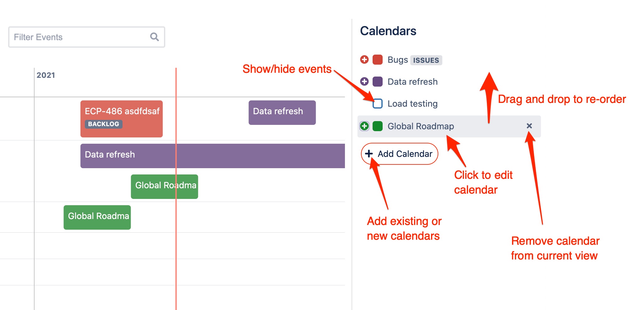Click the ISSUES badge beside Bugs
This screenshot has height=310, width=644.
pos(426,60)
